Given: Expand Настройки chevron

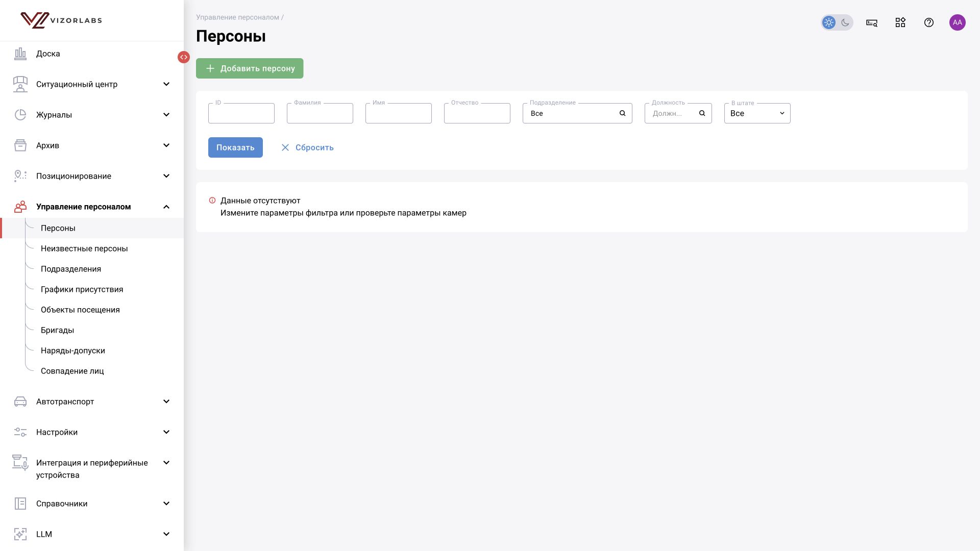Looking at the screenshot, I should pos(166,432).
